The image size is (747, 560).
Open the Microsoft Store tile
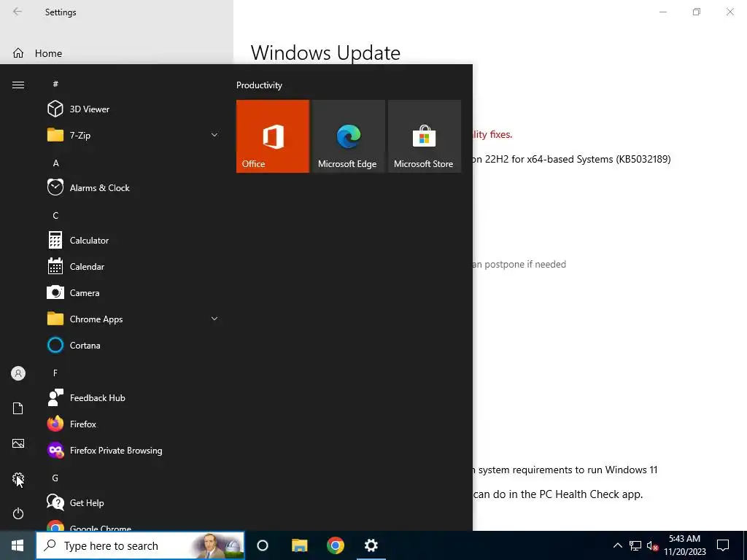click(x=425, y=136)
